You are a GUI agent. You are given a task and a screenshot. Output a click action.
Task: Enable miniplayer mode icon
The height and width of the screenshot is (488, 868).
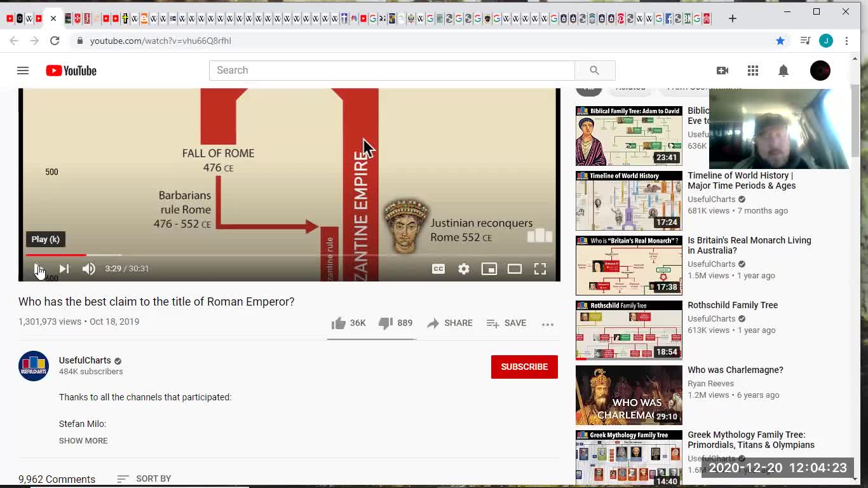click(x=489, y=269)
